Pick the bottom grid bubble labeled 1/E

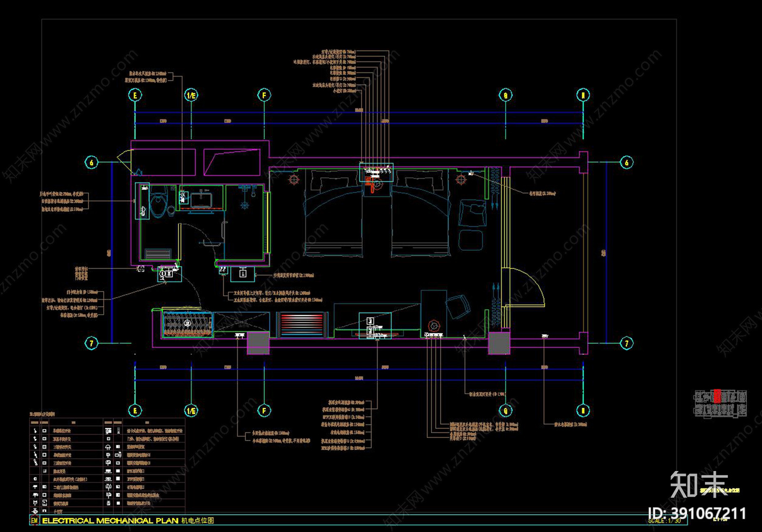(x=191, y=411)
